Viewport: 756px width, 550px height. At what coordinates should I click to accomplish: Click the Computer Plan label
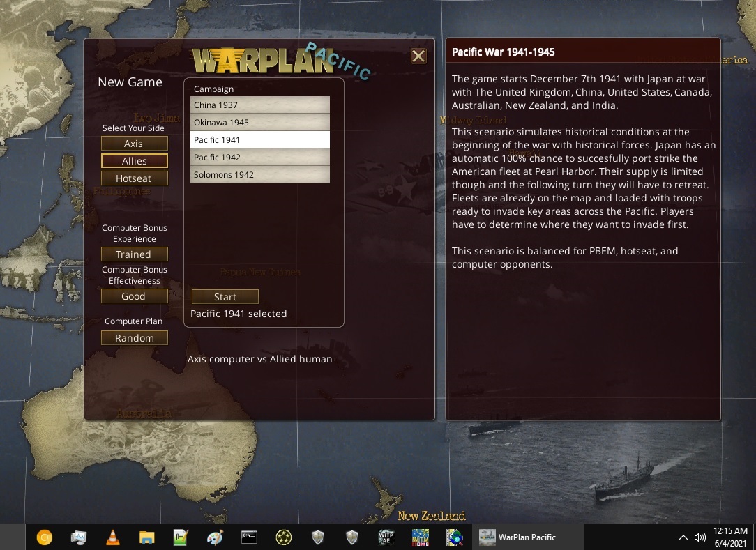click(133, 321)
